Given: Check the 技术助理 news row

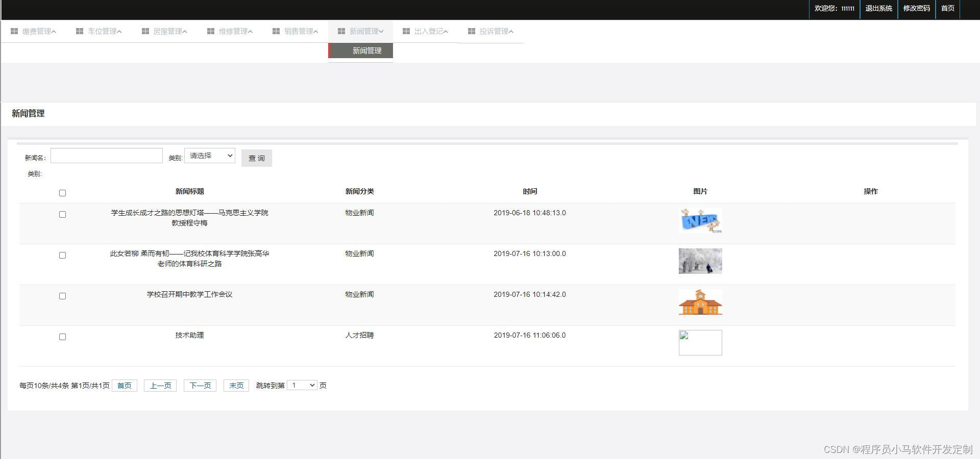Looking at the screenshot, I should 62,337.
